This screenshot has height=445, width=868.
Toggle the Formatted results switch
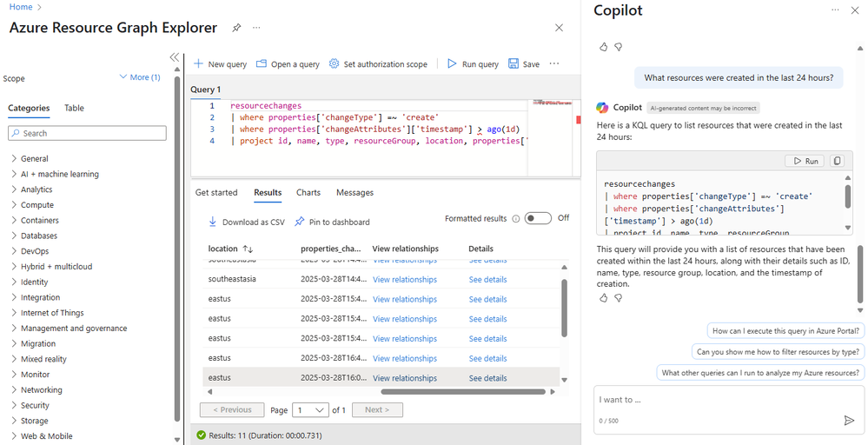538,218
